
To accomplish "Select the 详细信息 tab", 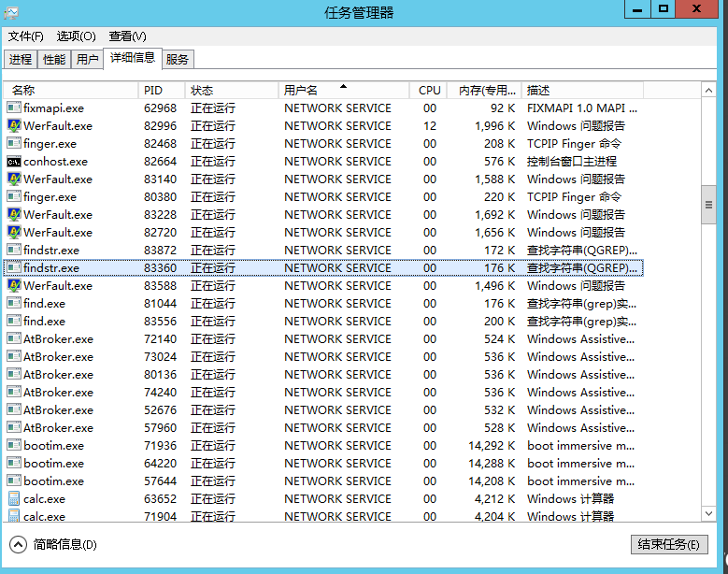I will coord(133,58).
